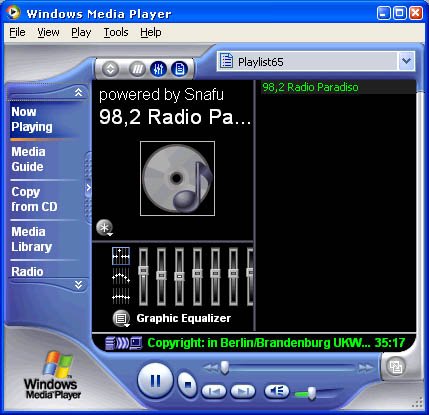Toggle the playlist pane button

point(179,69)
